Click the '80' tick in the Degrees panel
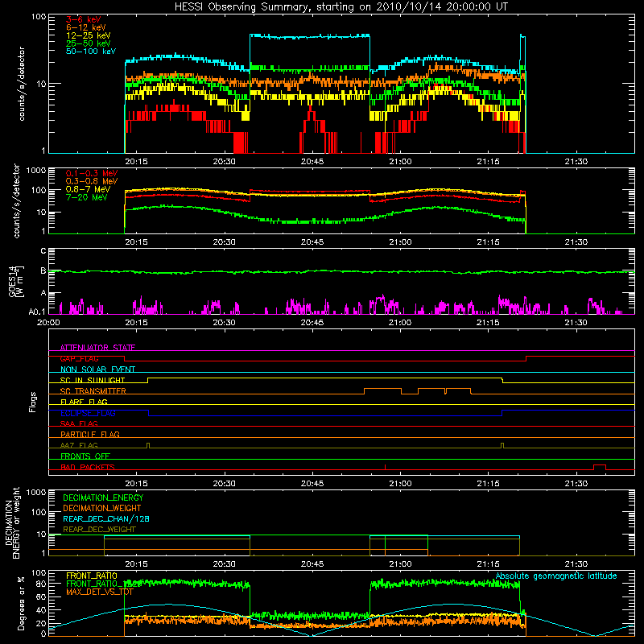This screenshot has height=644, width=644. (x=41, y=584)
